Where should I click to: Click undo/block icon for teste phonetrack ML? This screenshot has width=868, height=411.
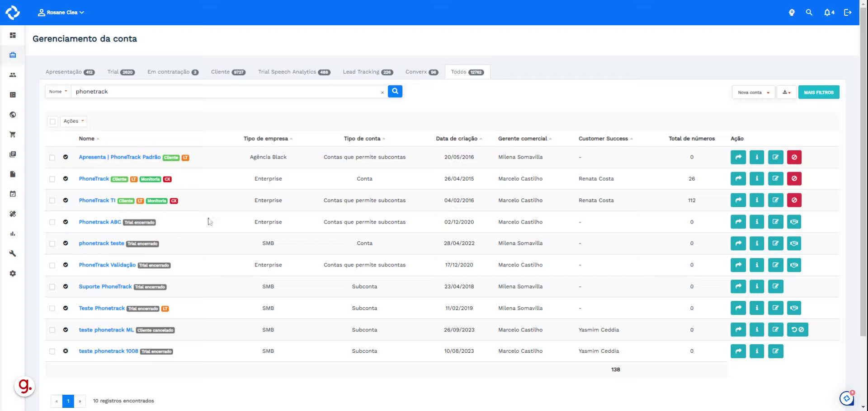click(x=797, y=330)
